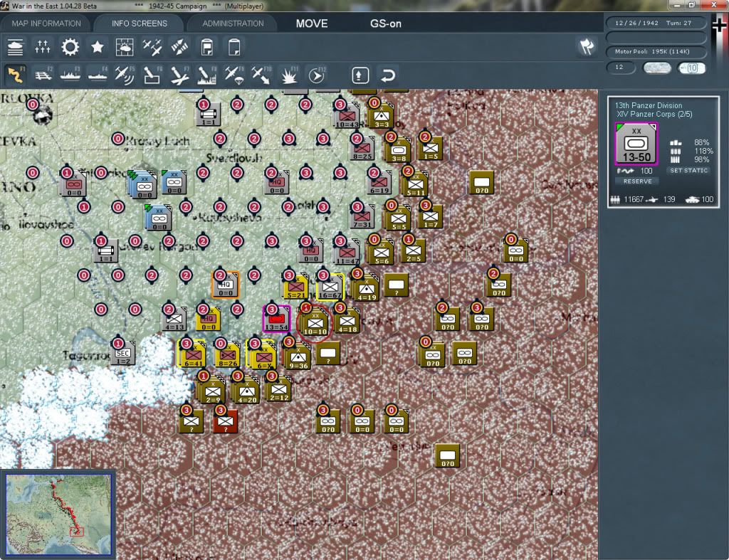Select the 10=43 unit on map
Viewport: 729px width, 560px height.
click(x=347, y=116)
